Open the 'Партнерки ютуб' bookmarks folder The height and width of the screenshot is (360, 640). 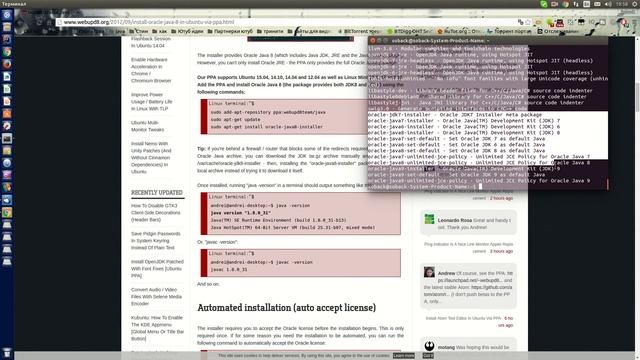click(230, 31)
